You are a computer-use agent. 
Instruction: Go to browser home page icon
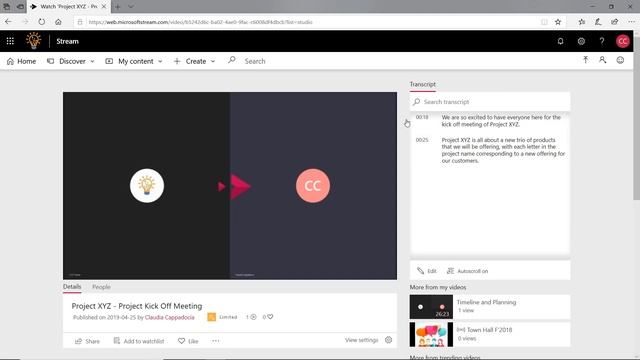point(58,22)
